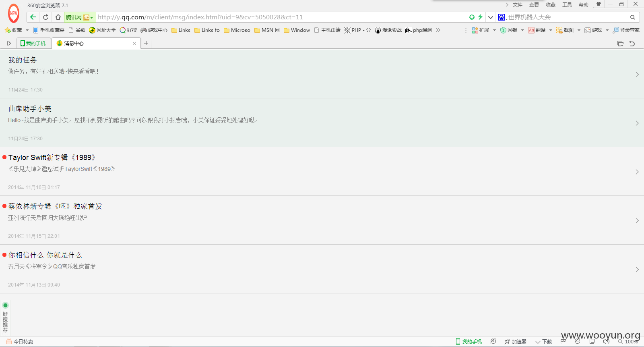Open 手机收藏夹 bookmark

coord(49,30)
